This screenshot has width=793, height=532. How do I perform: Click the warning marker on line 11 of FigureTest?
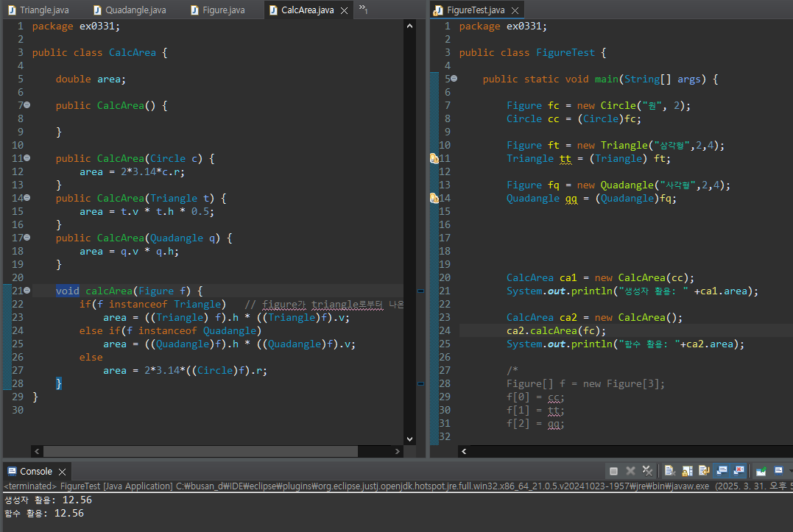434,158
